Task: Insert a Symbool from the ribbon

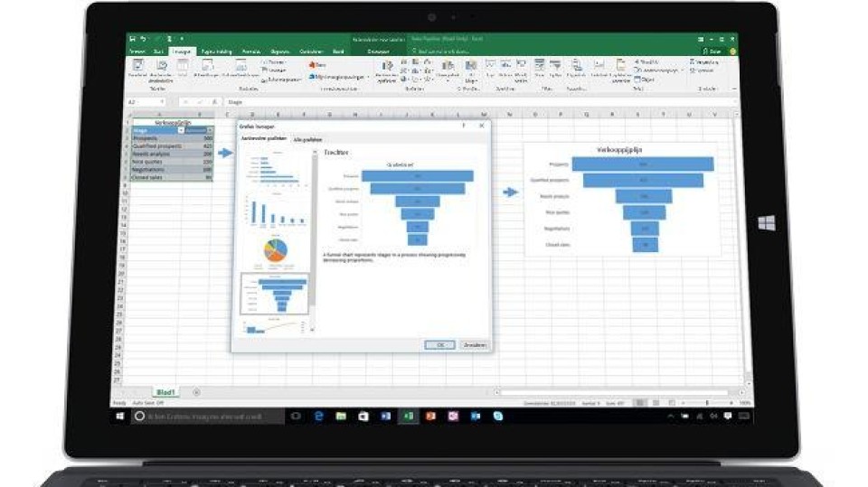Action: pyautogui.click(x=702, y=70)
